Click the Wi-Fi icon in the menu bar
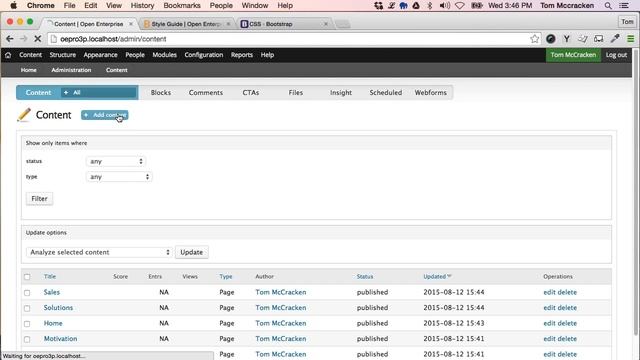Image resolution: width=640 pixels, height=360 pixels. coord(460,5)
